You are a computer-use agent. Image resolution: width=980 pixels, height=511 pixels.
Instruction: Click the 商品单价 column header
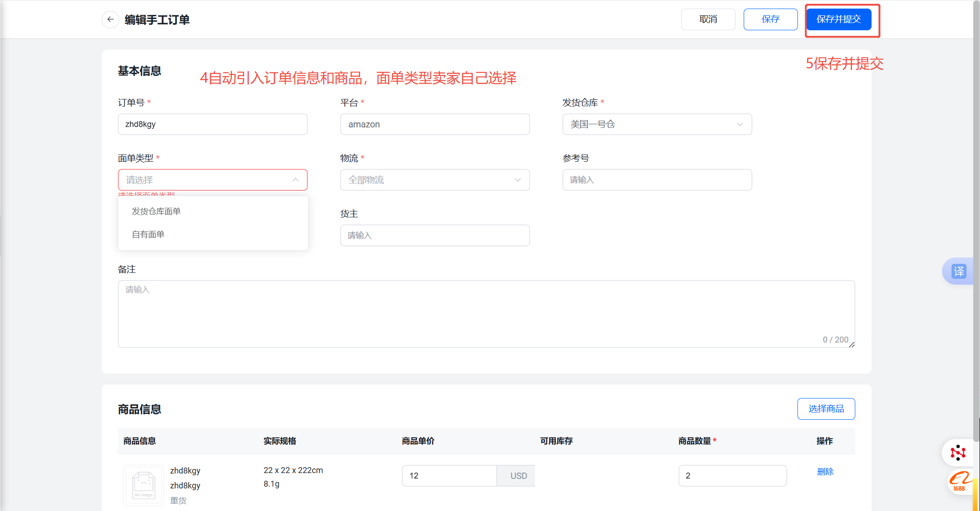[418, 441]
